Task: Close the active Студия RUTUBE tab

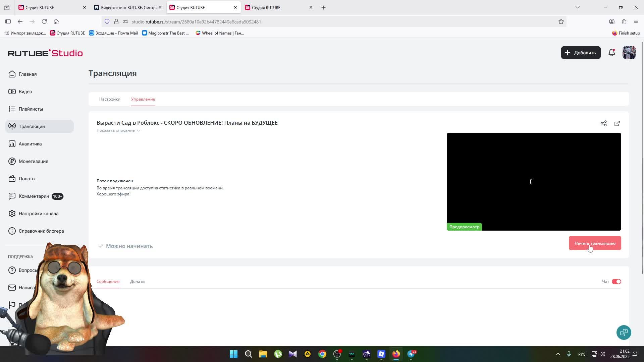Action: click(x=235, y=7)
